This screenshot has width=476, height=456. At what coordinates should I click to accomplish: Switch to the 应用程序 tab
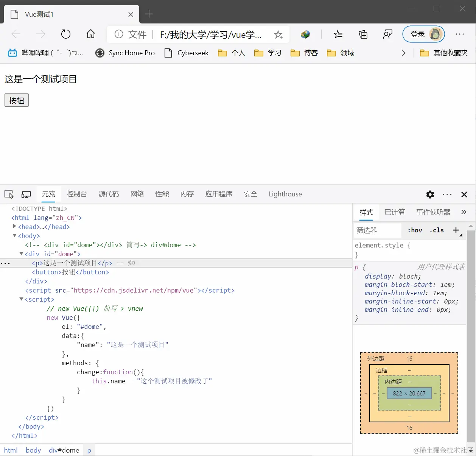(x=219, y=194)
